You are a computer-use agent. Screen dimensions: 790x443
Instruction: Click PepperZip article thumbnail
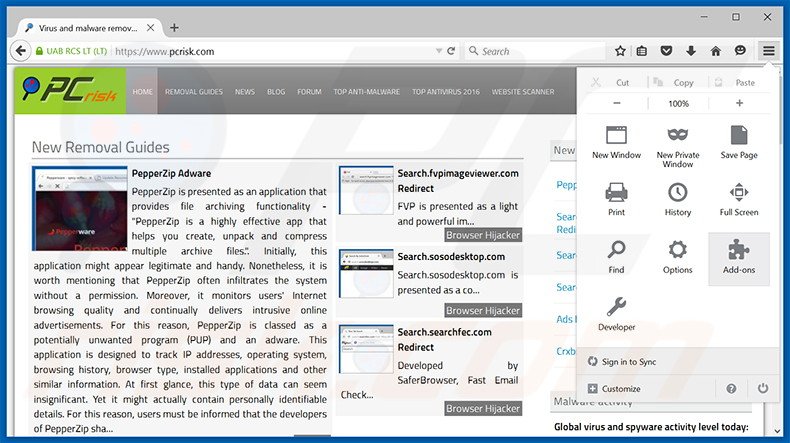[80, 209]
